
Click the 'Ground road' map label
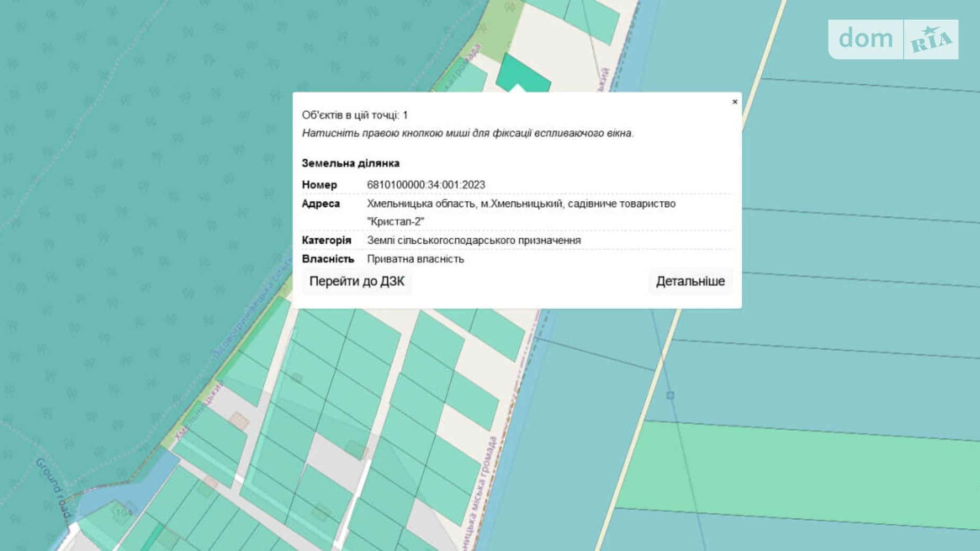[x=53, y=487]
